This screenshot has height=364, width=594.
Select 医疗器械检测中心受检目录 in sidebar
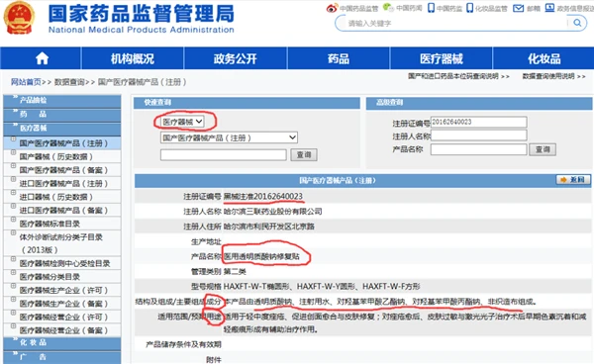click(x=64, y=263)
